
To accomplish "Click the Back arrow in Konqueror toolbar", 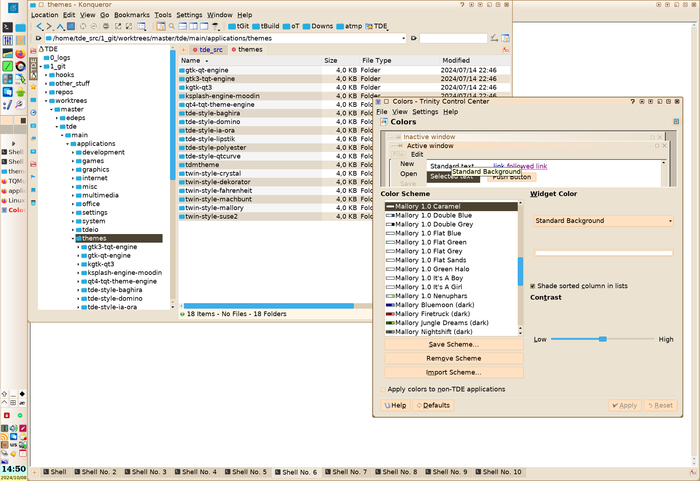I will (37, 26).
